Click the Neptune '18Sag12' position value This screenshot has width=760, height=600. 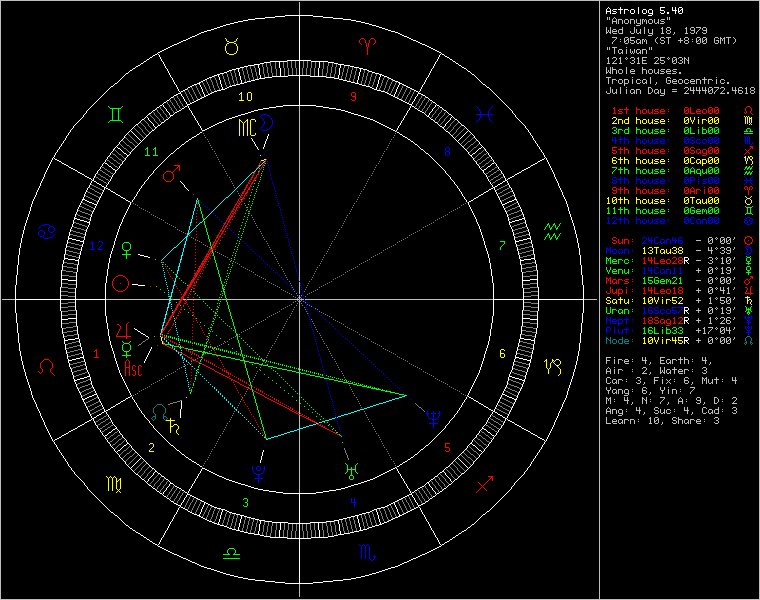click(663, 321)
